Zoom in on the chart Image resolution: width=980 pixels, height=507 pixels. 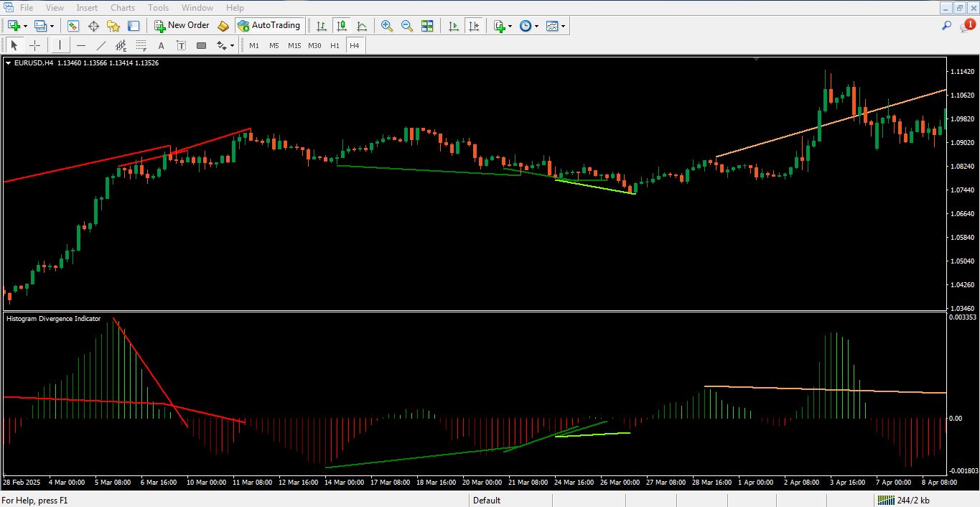(387, 26)
